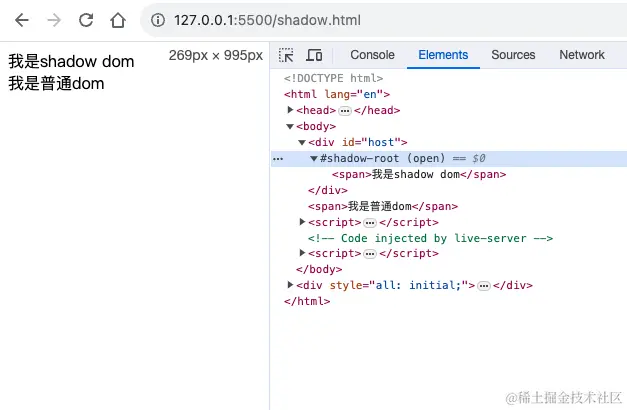Open the Network tab
The image size is (627, 410).
tap(582, 55)
